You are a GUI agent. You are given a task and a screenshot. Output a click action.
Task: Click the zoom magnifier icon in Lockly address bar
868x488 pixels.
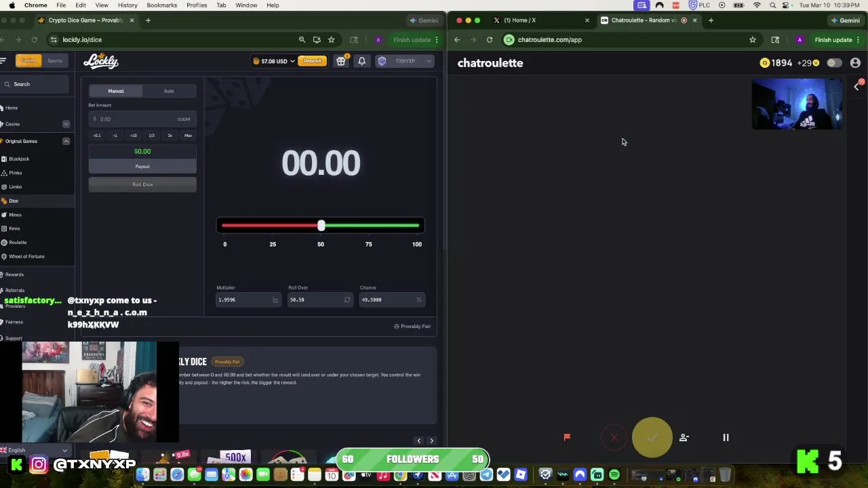[302, 40]
